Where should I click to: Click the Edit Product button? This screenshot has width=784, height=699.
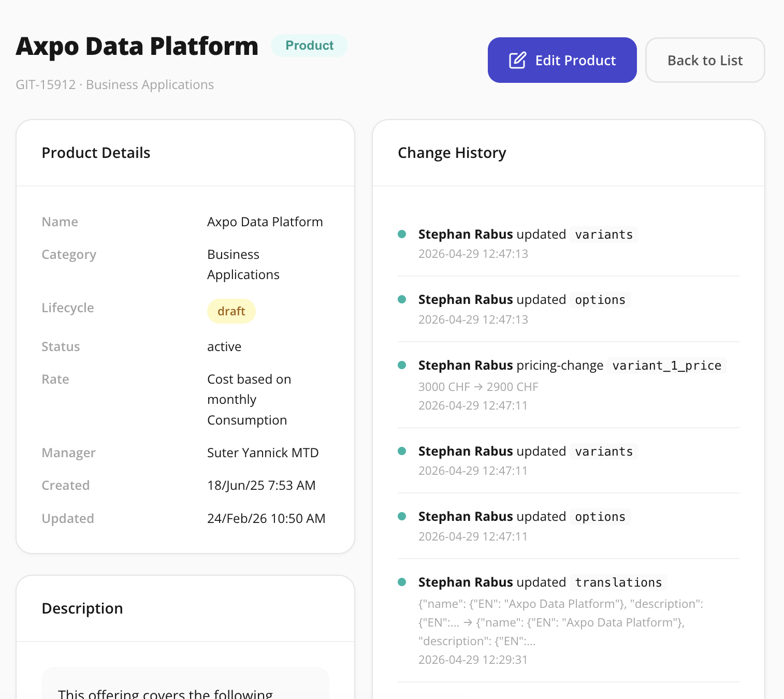562,60
